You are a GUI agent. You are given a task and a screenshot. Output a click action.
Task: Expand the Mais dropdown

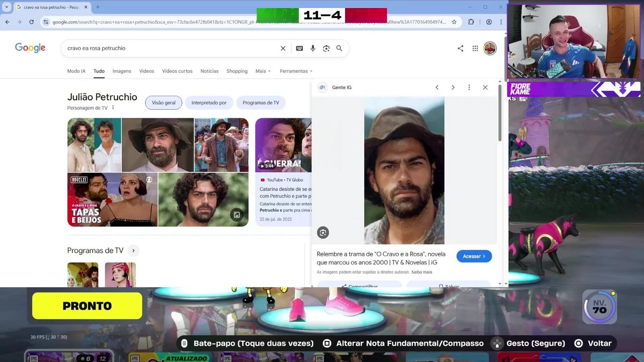tap(263, 71)
